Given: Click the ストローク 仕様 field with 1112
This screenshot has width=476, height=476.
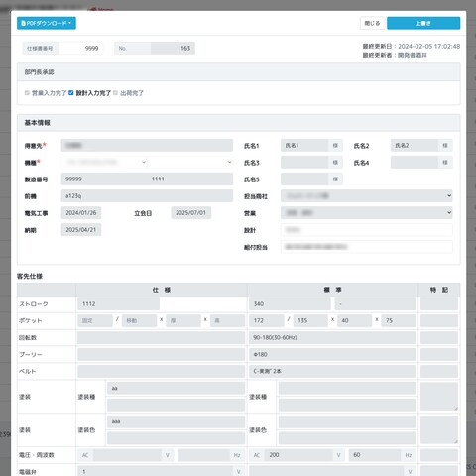Looking at the screenshot, I should [x=118, y=304].
